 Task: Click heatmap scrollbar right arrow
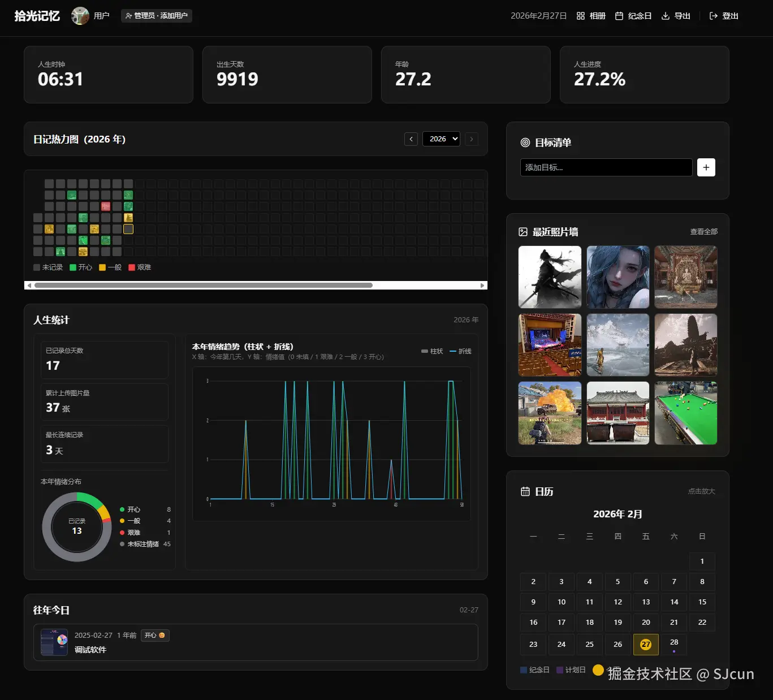point(482,286)
